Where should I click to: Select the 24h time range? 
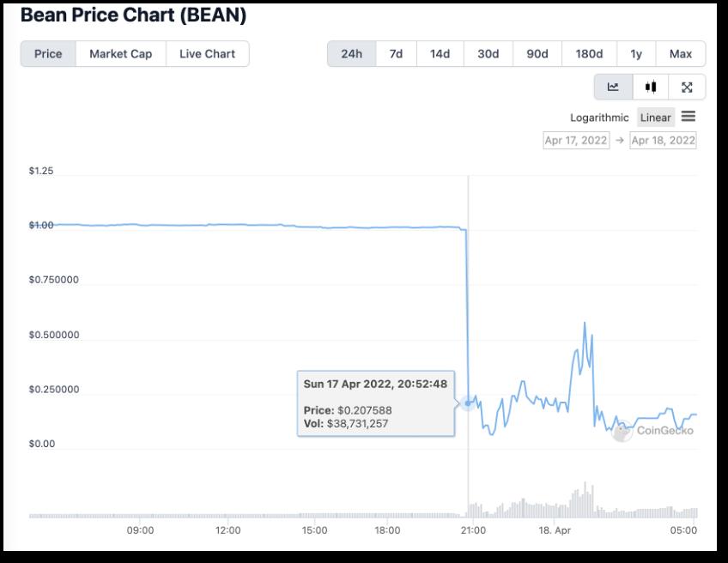pos(351,53)
